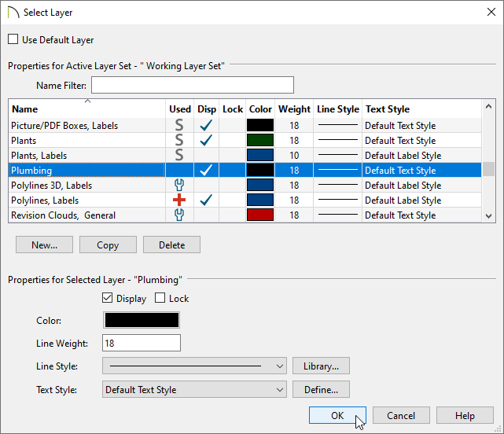Click the blue swatch for Polylines 3D, Labels
Viewport: 504px width, 434px height.
[x=260, y=185]
